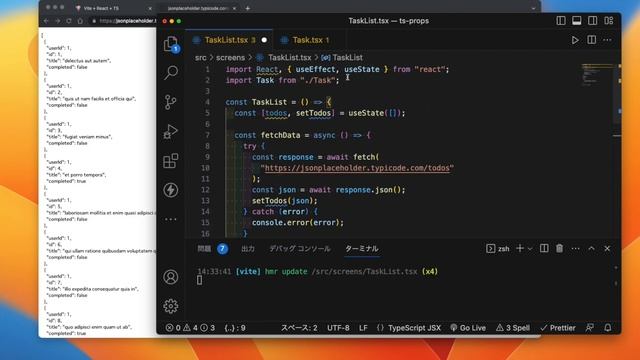The width and height of the screenshot is (640, 360).
Task: Go back in the browser window
Action: (46, 21)
